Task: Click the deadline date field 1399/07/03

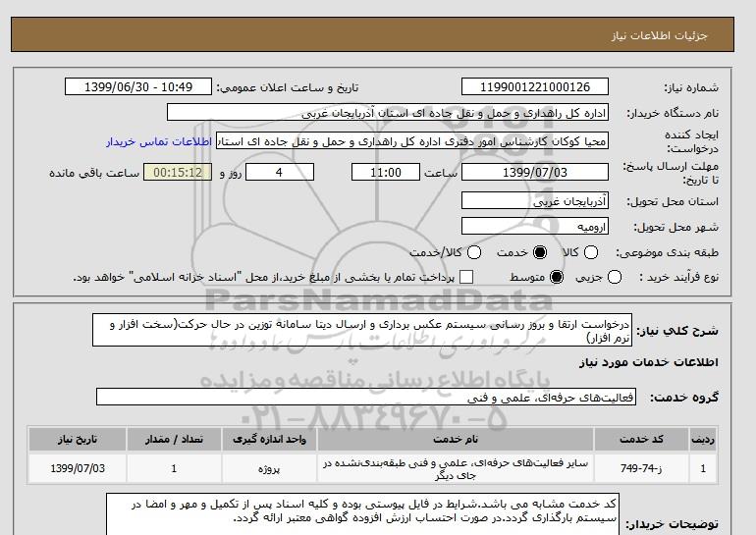Action: pos(535,173)
